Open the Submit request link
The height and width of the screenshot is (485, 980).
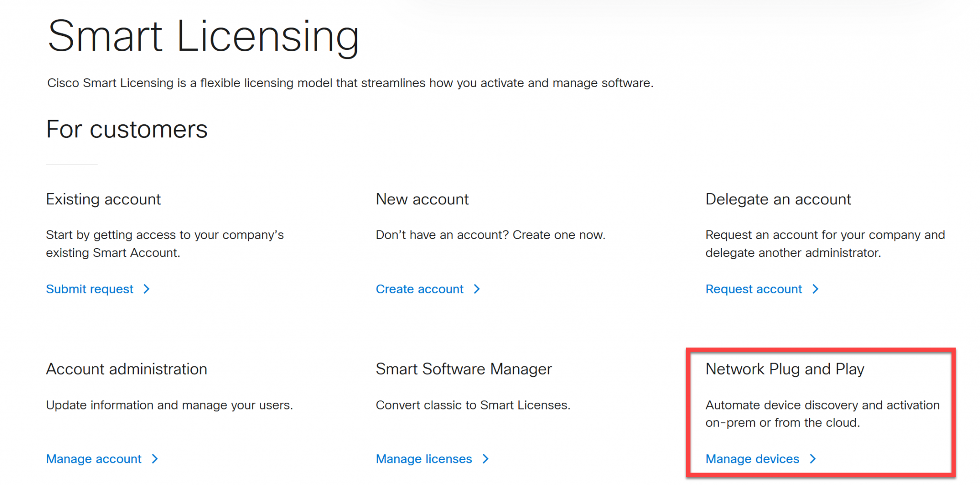click(89, 289)
